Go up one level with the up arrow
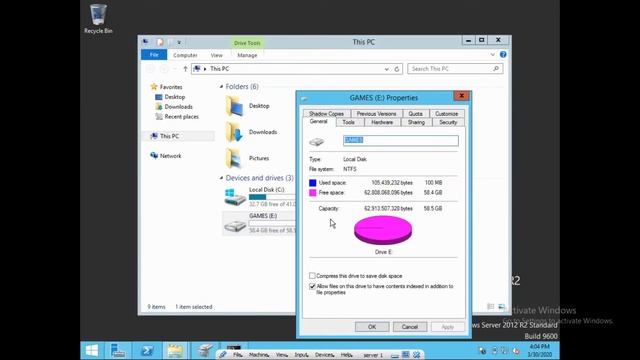Viewport: 640px width, 360px height. click(185, 69)
